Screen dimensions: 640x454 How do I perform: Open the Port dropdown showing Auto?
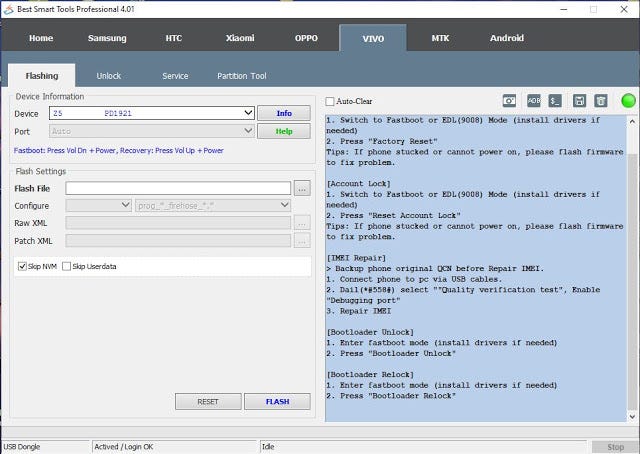click(x=248, y=131)
